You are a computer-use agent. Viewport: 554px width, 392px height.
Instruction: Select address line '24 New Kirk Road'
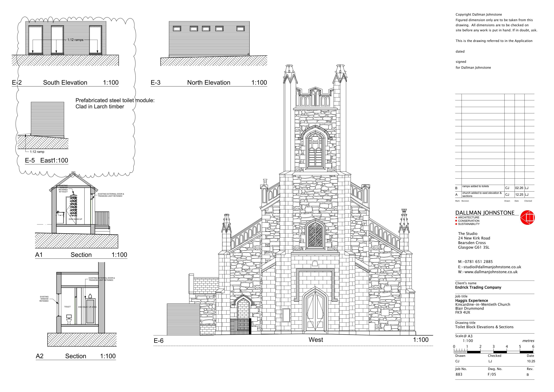click(x=474, y=238)
